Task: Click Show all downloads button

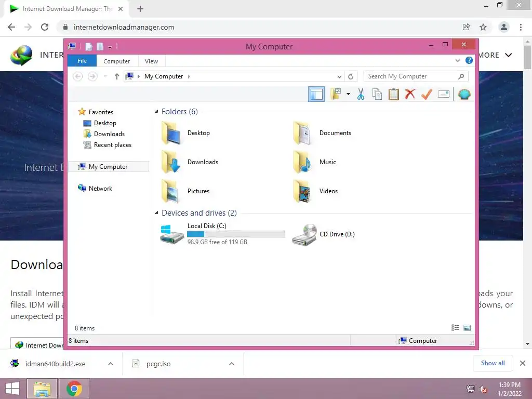Action: (x=493, y=363)
